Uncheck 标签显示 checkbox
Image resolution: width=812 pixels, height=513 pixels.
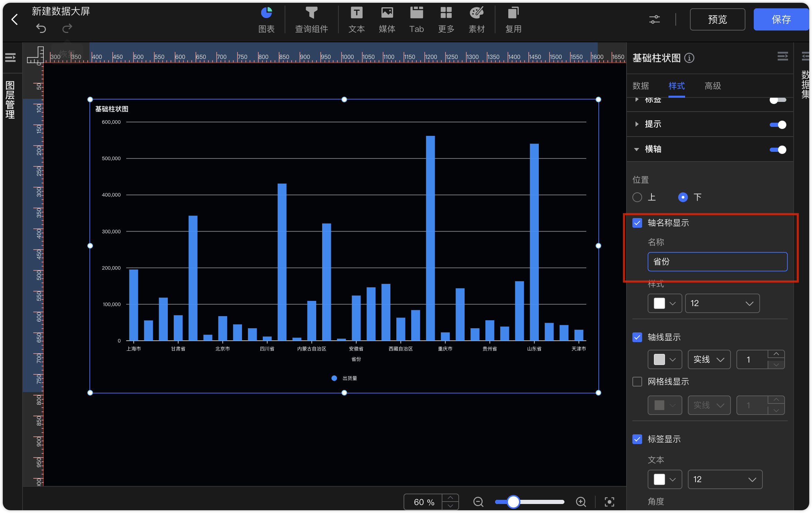coord(637,439)
